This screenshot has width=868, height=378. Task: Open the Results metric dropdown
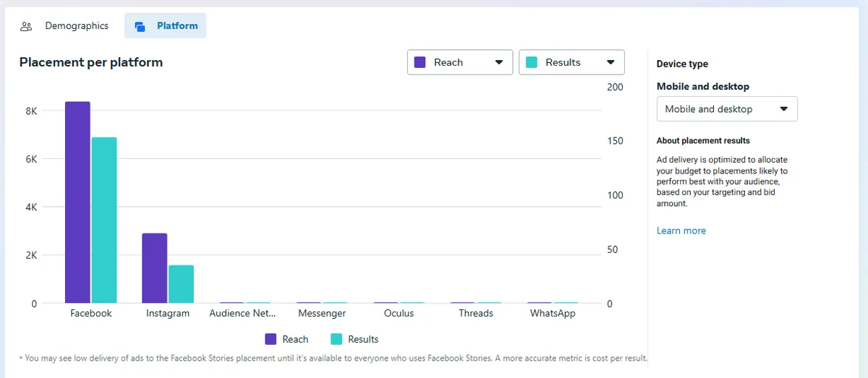(571, 62)
